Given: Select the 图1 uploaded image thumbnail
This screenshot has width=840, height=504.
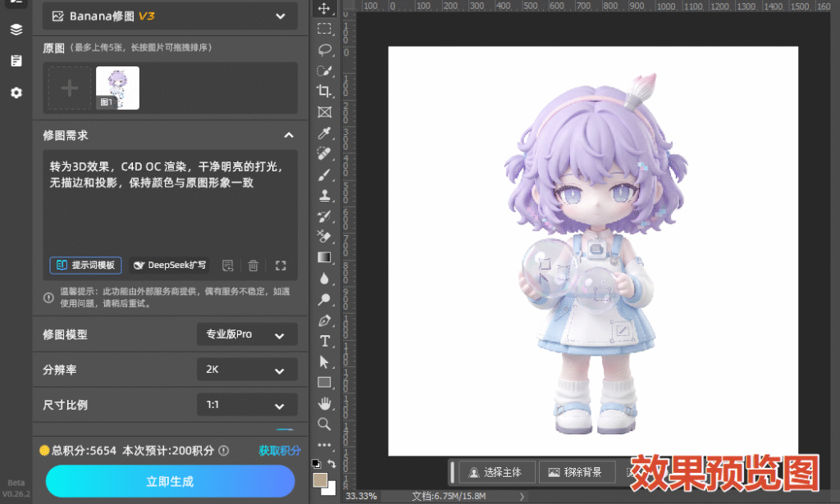Looking at the screenshot, I should (x=117, y=89).
